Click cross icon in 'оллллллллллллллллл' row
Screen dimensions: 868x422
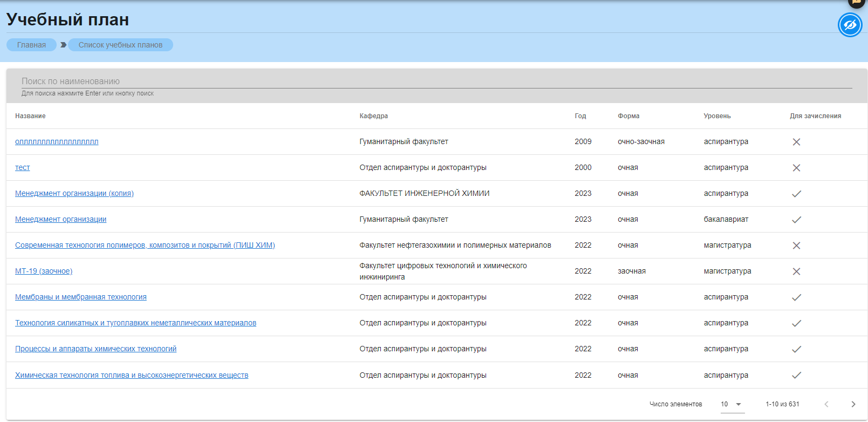pos(796,142)
